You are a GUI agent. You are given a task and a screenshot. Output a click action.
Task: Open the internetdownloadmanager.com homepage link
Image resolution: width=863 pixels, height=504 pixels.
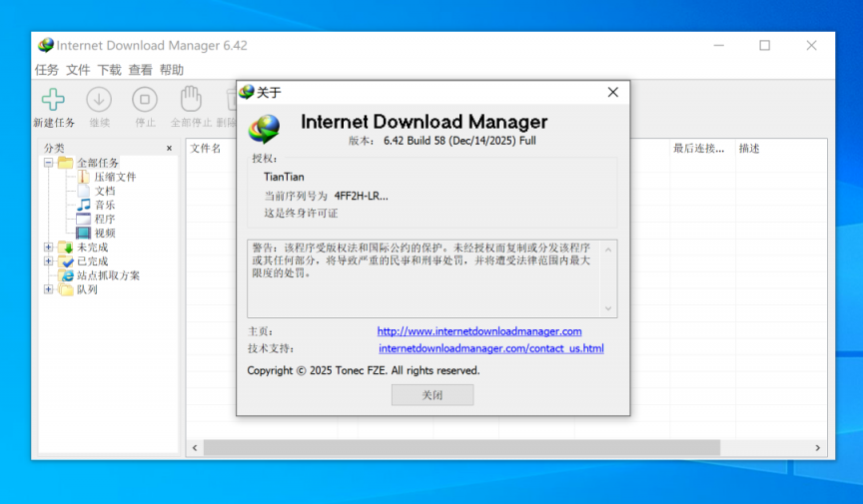pos(478,331)
